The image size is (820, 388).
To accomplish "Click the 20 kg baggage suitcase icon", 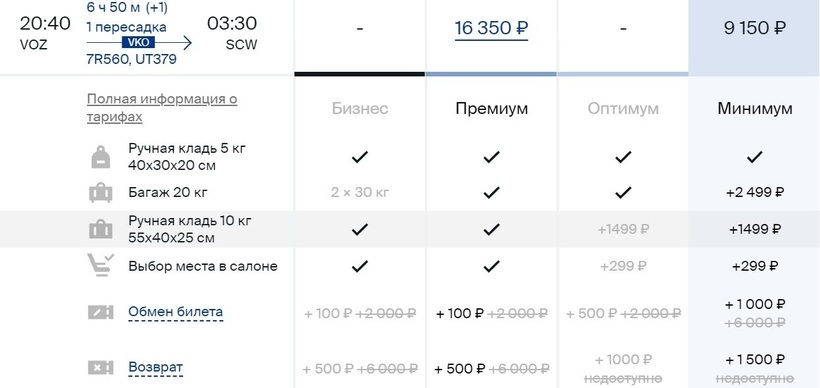I will [100, 192].
